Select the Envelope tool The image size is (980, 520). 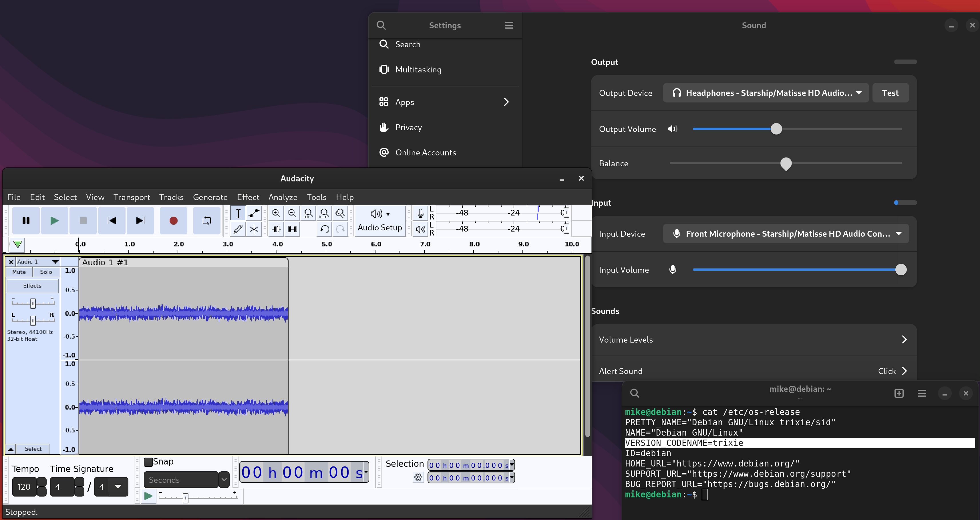pos(254,213)
